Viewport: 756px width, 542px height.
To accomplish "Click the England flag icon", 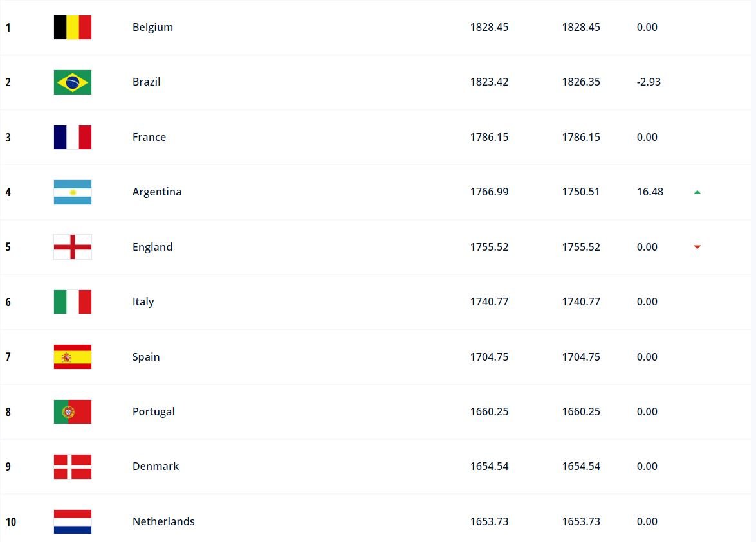I will click(x=72, y=247).
